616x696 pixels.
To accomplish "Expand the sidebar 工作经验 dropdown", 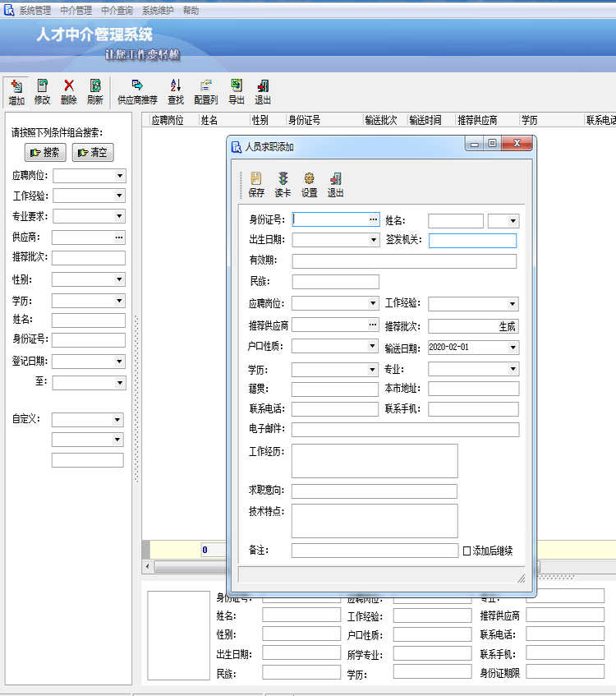I will [x=119, y=196].
